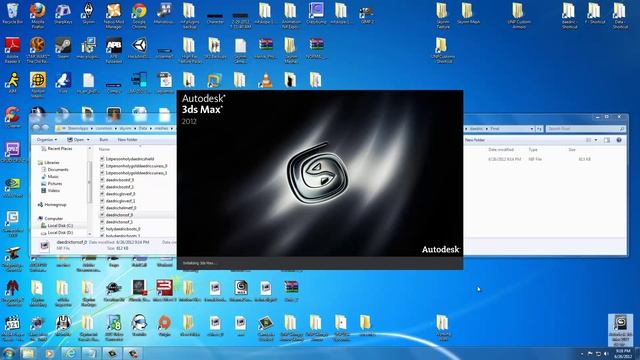Click the Name column header
640x360 pixels.
(x=104, y=149)
